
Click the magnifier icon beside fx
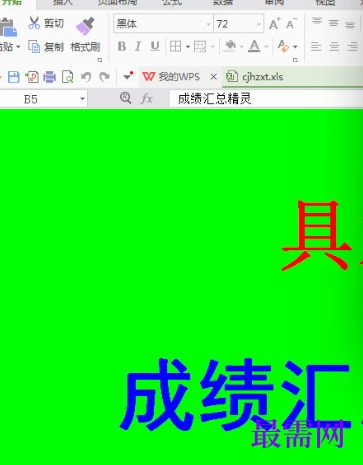pos(125,98)
